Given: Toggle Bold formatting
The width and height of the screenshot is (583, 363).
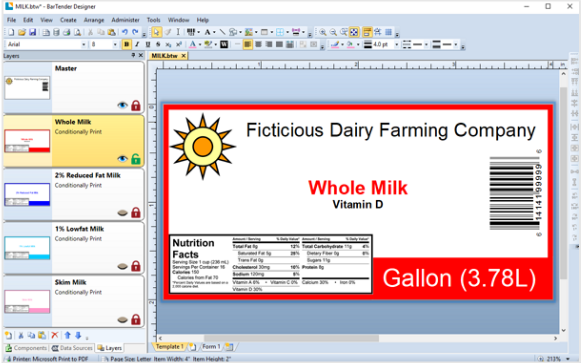Looking at the screenshot, I should click(x=126, y=45).
